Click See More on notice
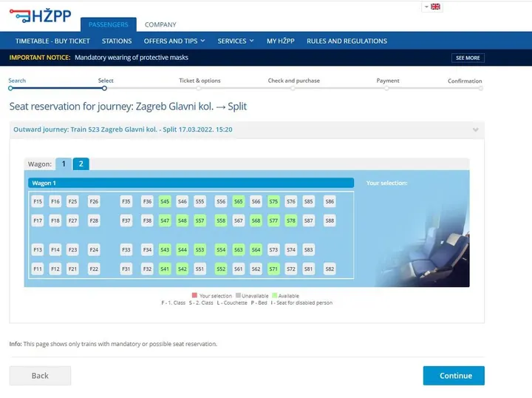 click(x=468, y=58)
